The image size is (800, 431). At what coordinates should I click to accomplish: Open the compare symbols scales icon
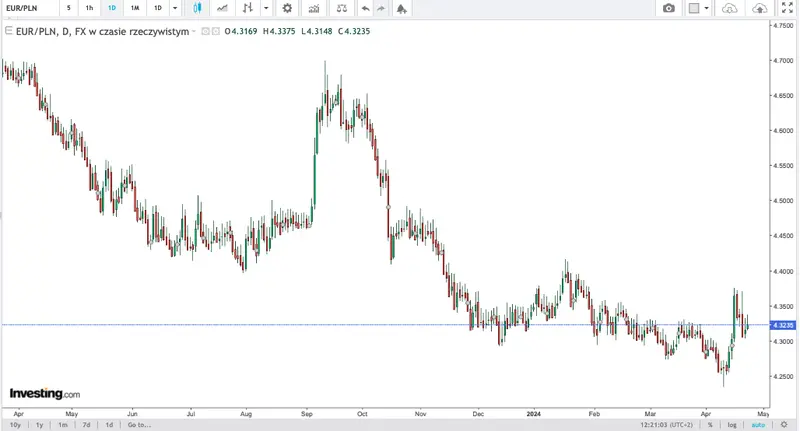pyautogui.click(x=342, y=8)
